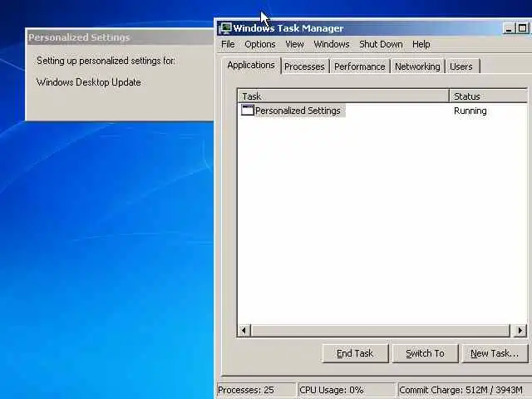Click End Task button
The height and width of the screenshot is (399, 532).
click(355, 353)
